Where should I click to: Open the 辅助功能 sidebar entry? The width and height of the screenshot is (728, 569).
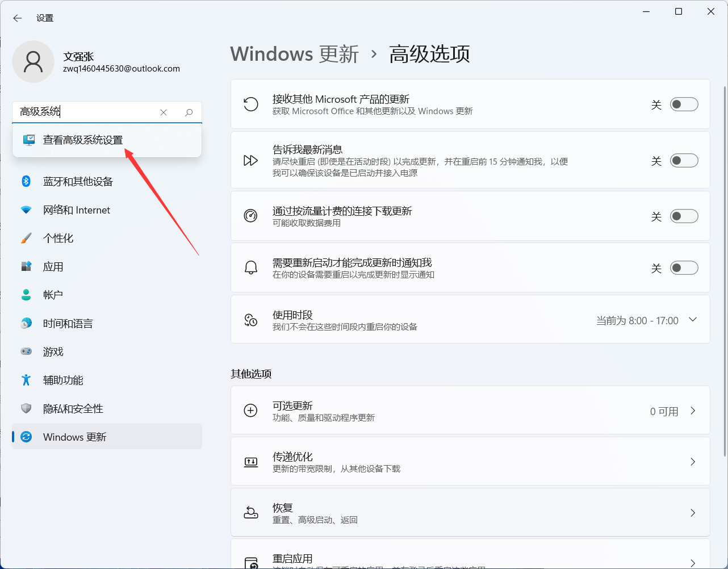(x=107, y=380)
